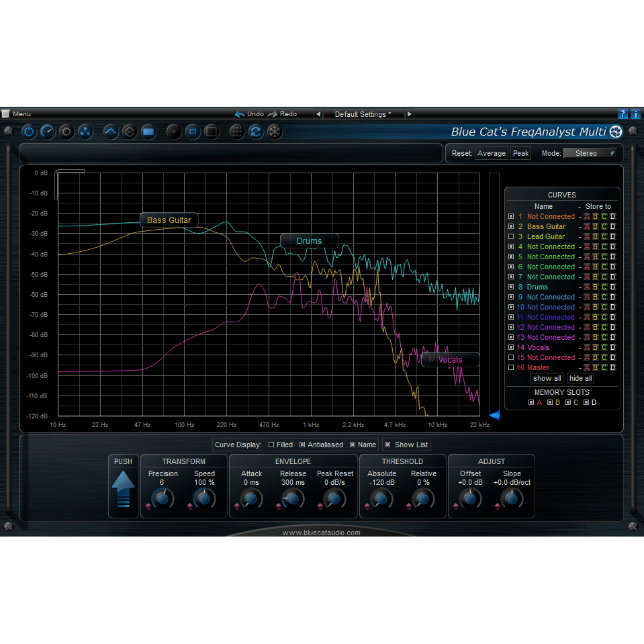644x644 pixels.
Task: Toggle memory slot A checkbox
Action: click(531, 402)
